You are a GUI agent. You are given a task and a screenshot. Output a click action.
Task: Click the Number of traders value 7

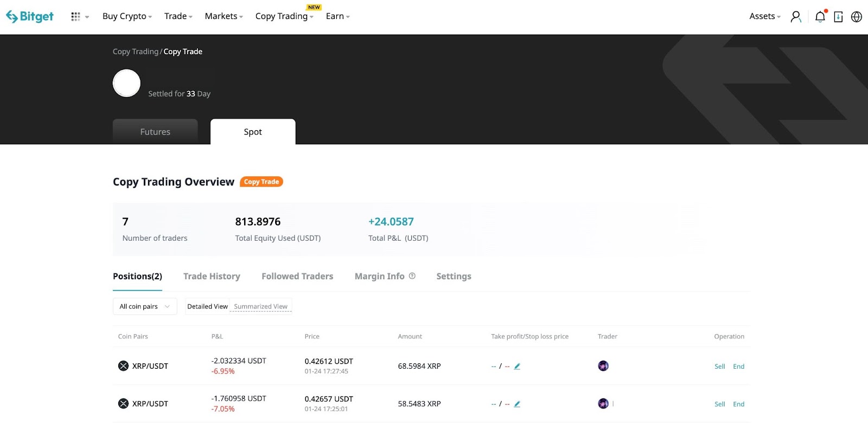[x=125, y=222]
